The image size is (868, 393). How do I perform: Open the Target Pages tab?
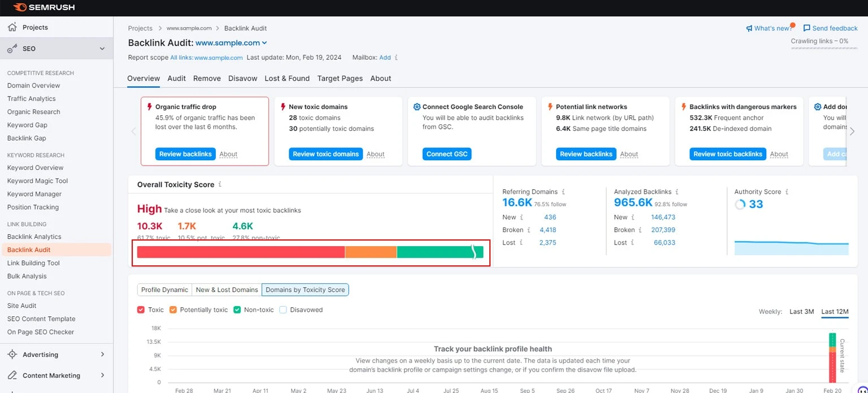tap(340, 78)
